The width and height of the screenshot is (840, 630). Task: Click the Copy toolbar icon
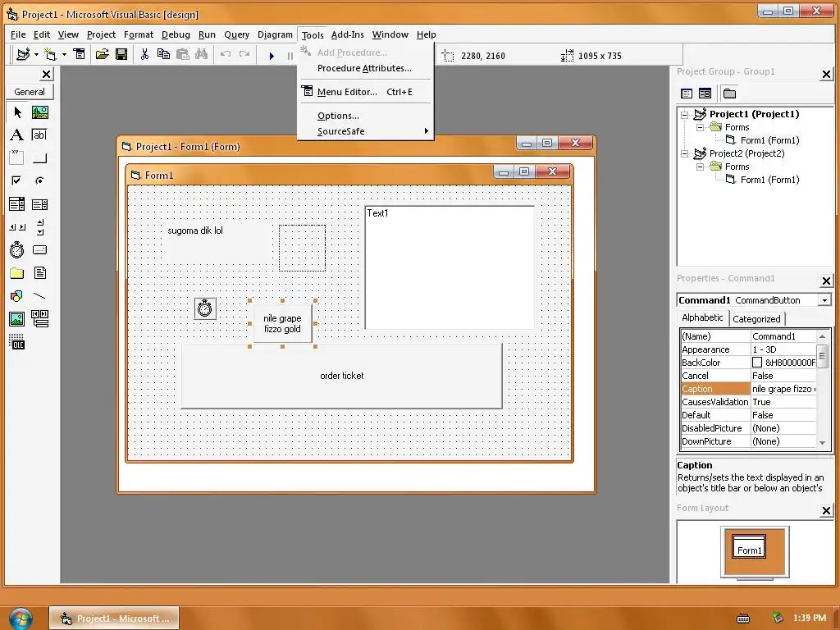coord(163,54)
